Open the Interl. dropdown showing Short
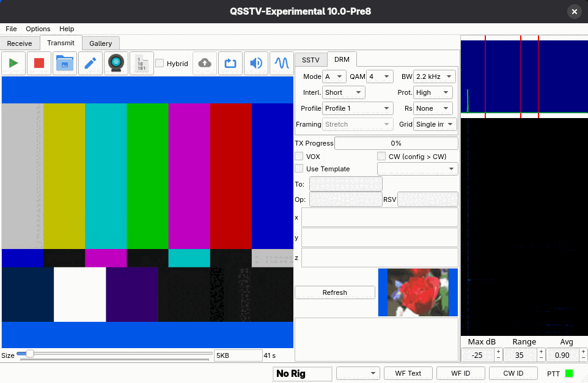The image size is (588, 383). tap(344, 92)
